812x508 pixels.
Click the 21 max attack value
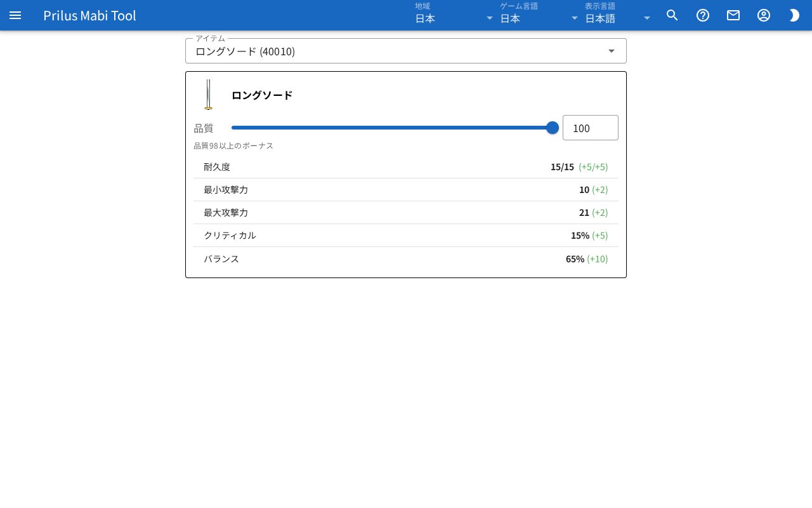coord(584,213)
